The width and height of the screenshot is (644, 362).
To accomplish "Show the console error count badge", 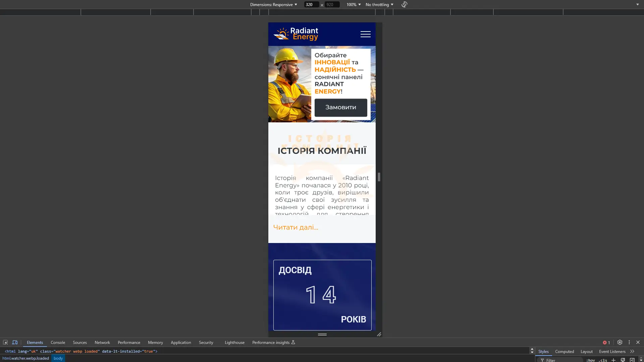I will [606, 343].
